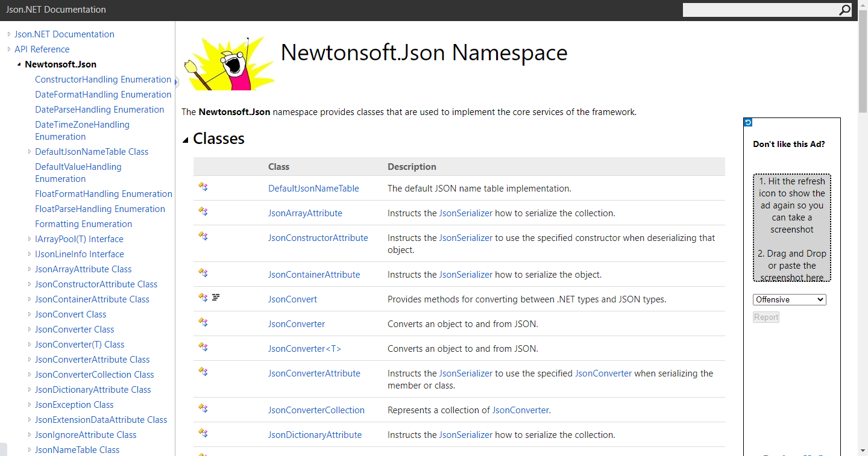Viewport: 868px width, 456px height.
Task: Expand IArrayPool(T) Interface tree node
Action: pos(30,239)
